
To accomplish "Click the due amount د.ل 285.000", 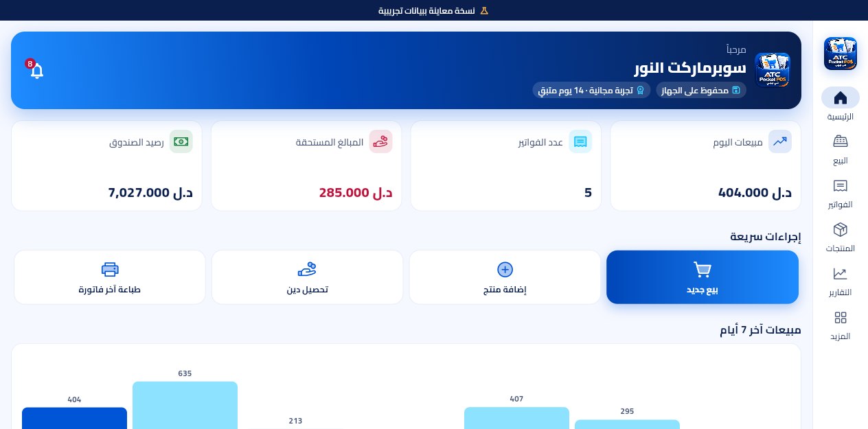I will point(356,193).
